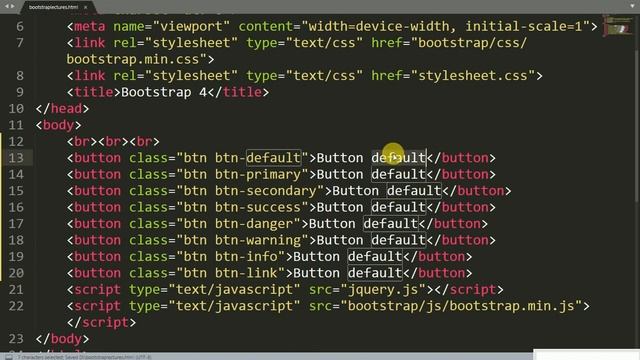Click the closing button tag on line 19

(x=438, y=257)
